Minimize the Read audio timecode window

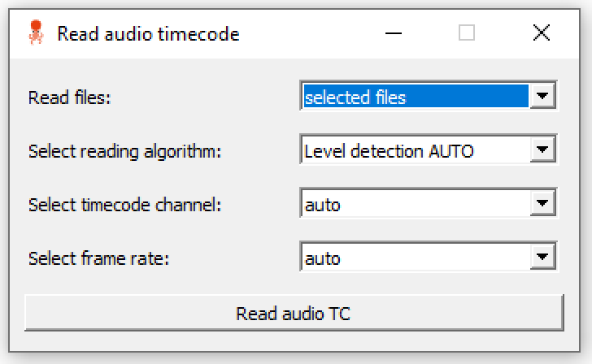(394, 33)
